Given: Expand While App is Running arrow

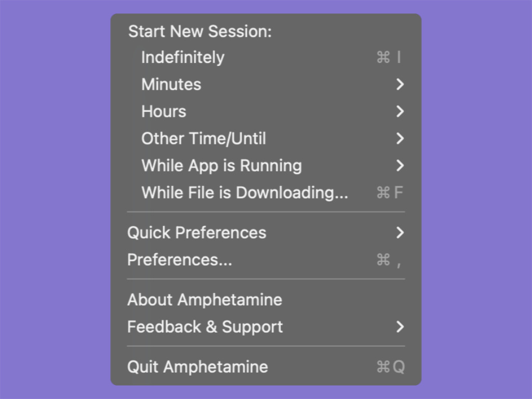Looking at the screenshot, I should (x=400, y=166).
